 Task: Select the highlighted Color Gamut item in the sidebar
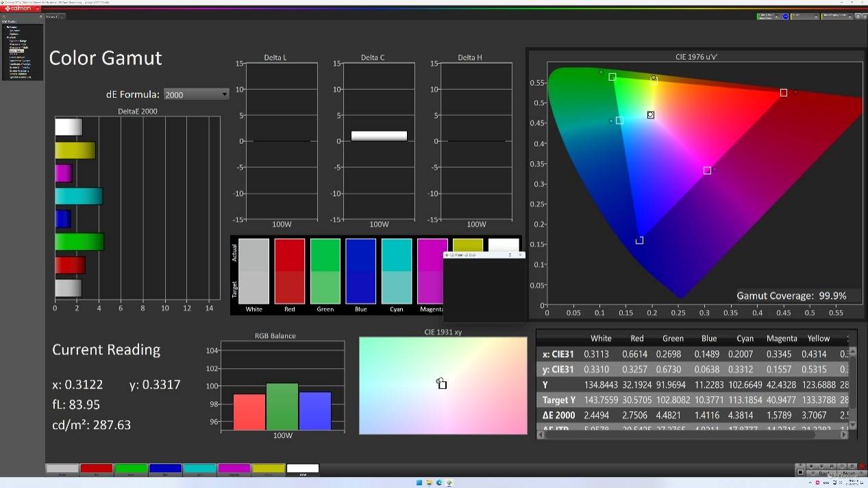click(16, 51)
